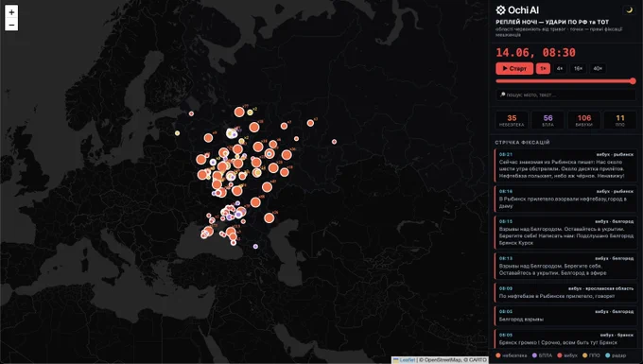Click the red вибух legend item

[x=567, y=355]
